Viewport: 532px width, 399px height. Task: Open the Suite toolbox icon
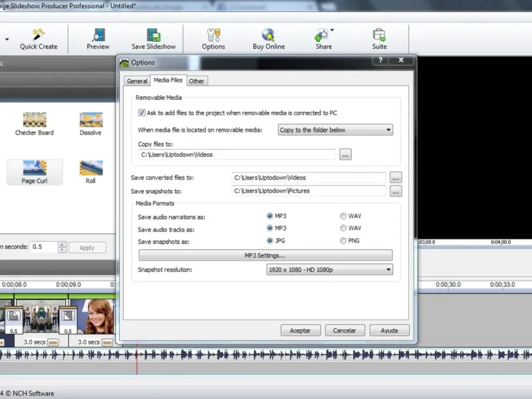click(x=379, y=35)
